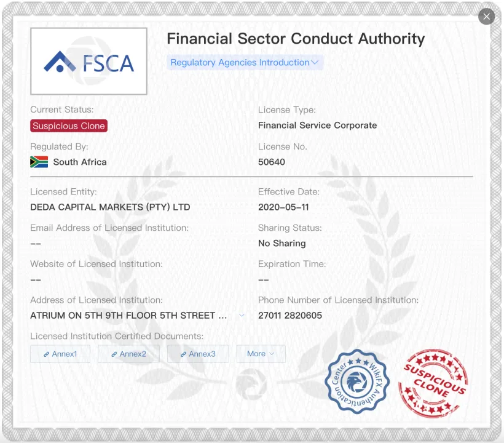The image size is (504, 443).
Task: Click the FSCA logo image
Action: click(89, 61)
